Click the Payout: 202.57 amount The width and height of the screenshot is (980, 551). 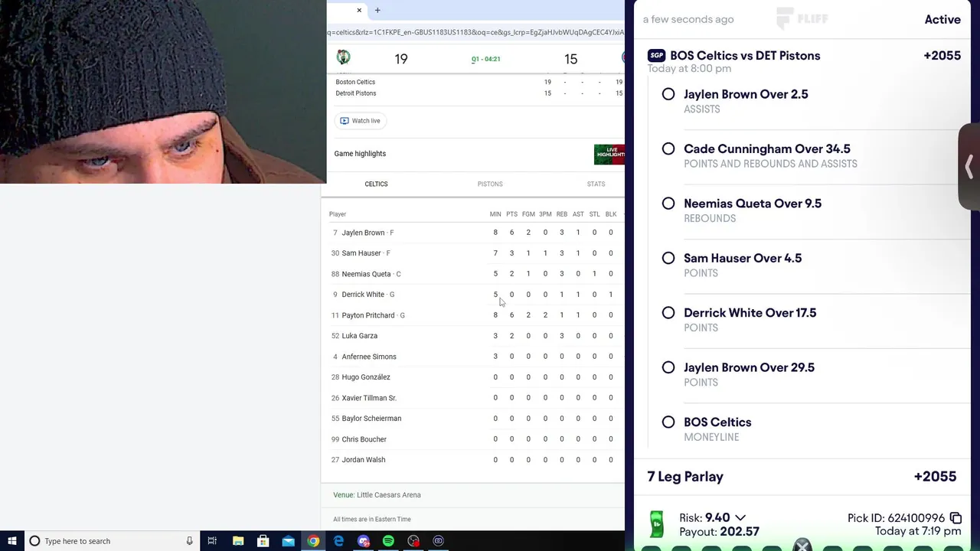(719, 531)
